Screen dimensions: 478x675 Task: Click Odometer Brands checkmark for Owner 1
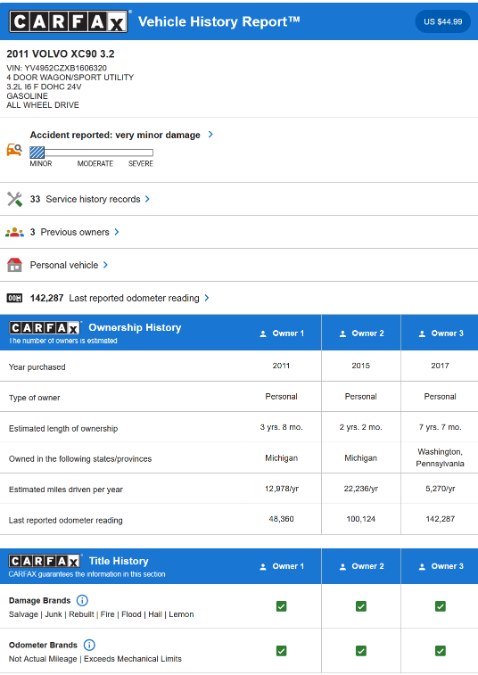coord(281,650)
